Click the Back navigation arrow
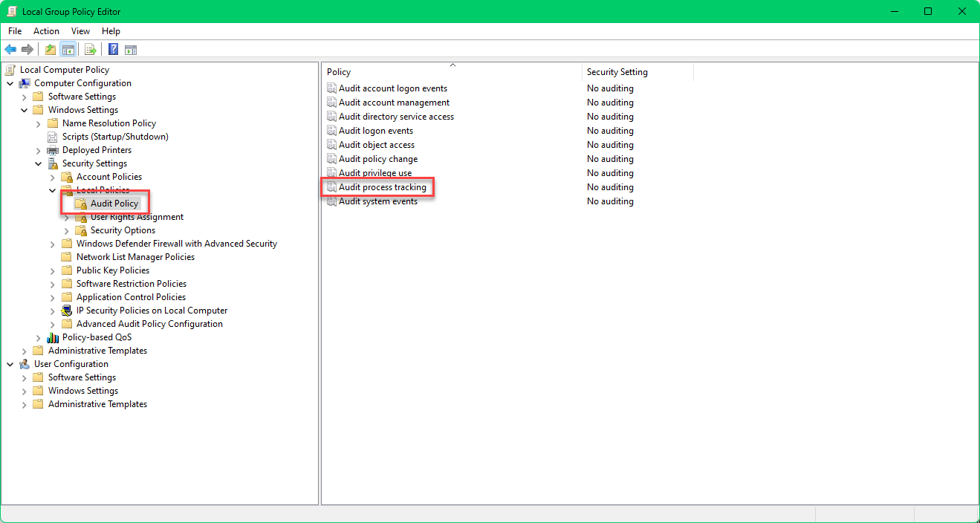This screenshot has height=523, width=980. (x=10, y=49)
